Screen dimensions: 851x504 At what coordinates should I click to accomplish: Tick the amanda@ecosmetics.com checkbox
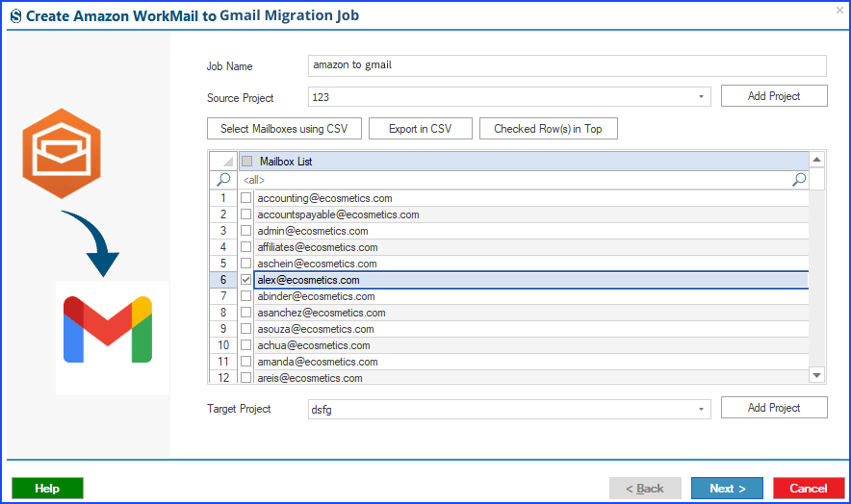click(x=245, y=362)
